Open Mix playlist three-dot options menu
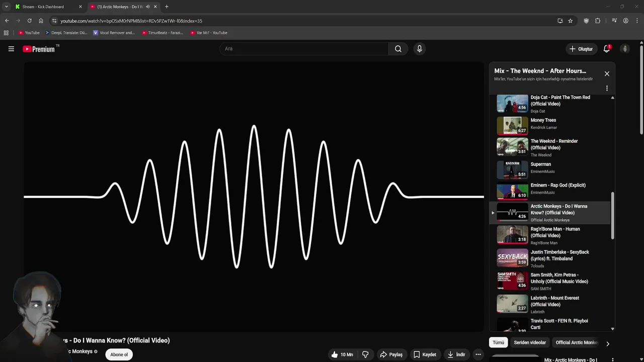 pos(607,88)
